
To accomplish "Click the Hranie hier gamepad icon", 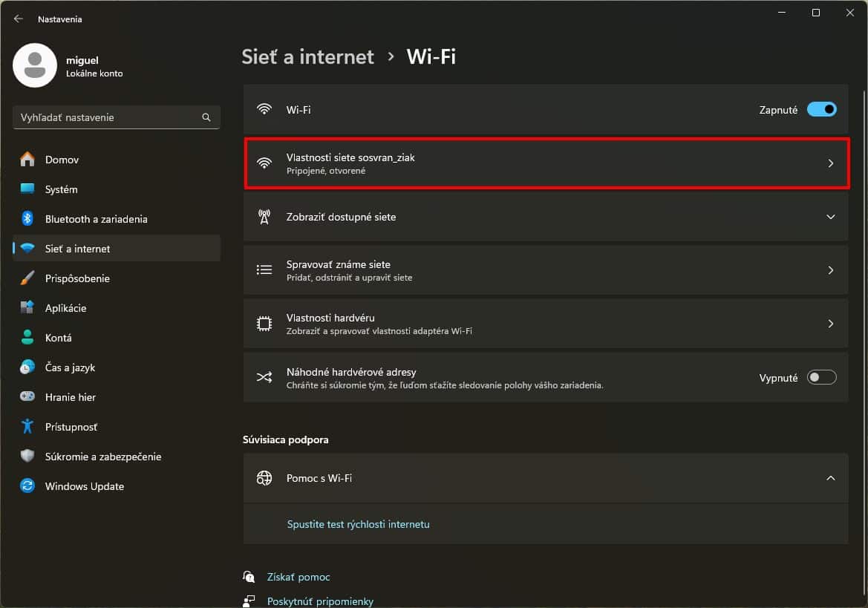I will click(x=27, y=396).
